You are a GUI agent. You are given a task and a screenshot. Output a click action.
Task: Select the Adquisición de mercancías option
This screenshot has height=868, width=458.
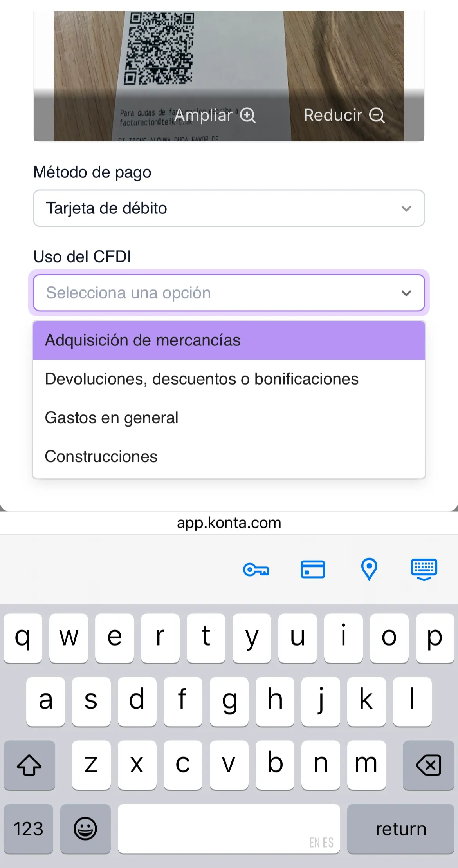coord(229,340)
